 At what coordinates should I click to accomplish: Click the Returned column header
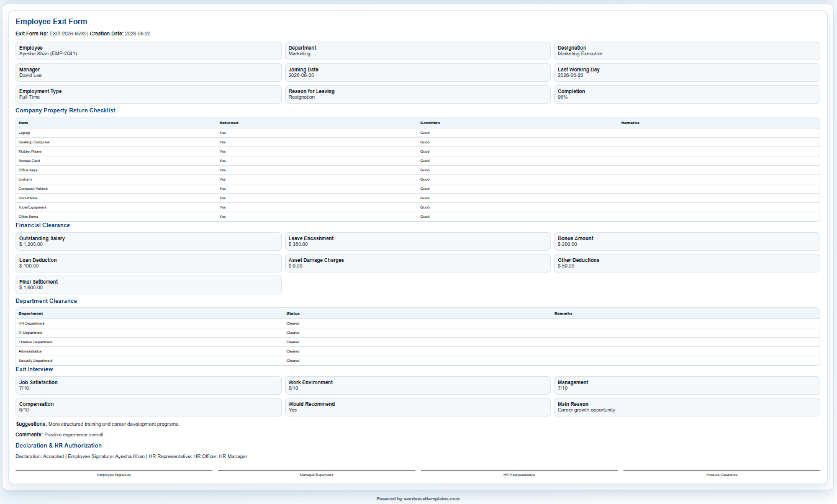pos(228,123)
